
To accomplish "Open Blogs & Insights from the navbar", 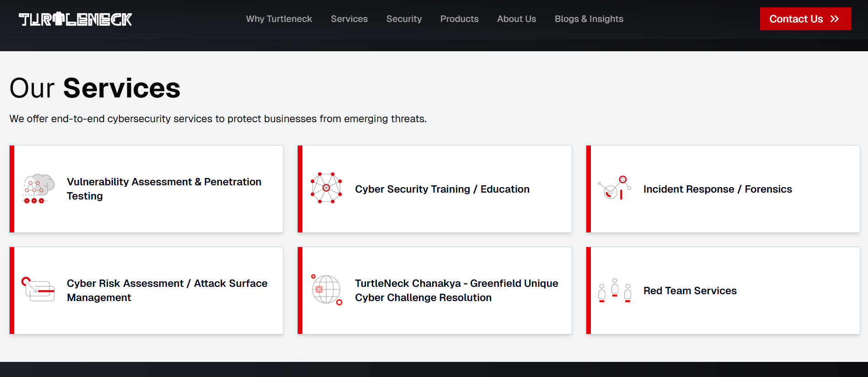I will (589, 19).
